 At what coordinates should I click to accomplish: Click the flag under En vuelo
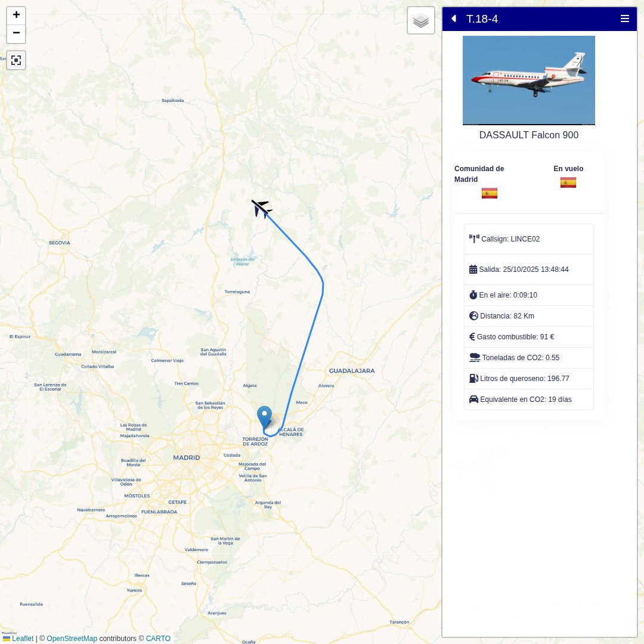click(568, 182)
